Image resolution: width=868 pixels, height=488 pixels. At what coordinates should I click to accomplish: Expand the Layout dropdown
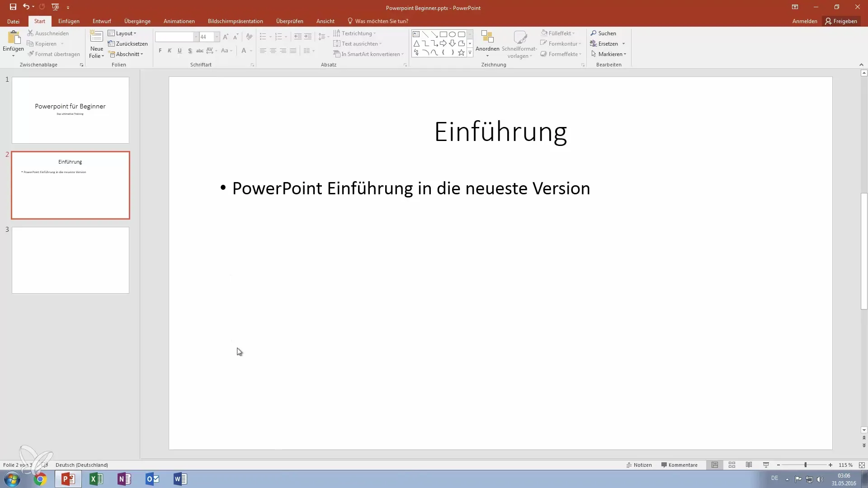point(122,33)
